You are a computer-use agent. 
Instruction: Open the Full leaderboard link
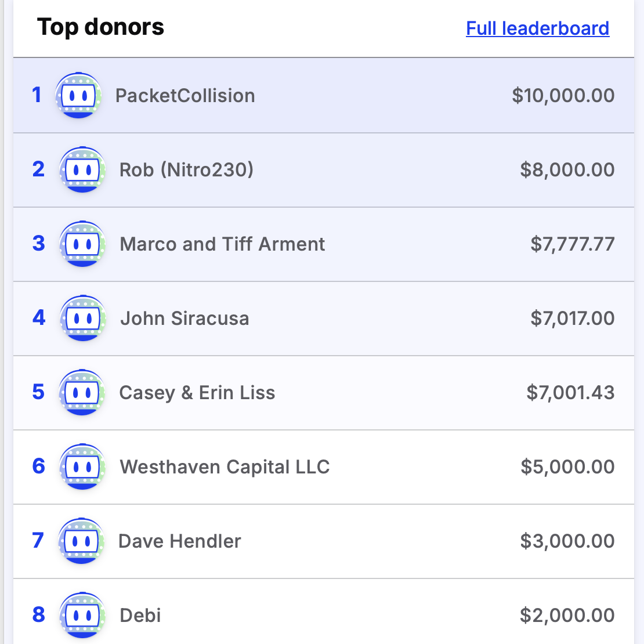[x=537, y=28]
